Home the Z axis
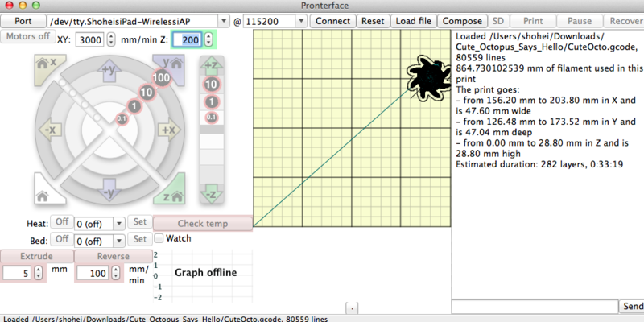 171,192
